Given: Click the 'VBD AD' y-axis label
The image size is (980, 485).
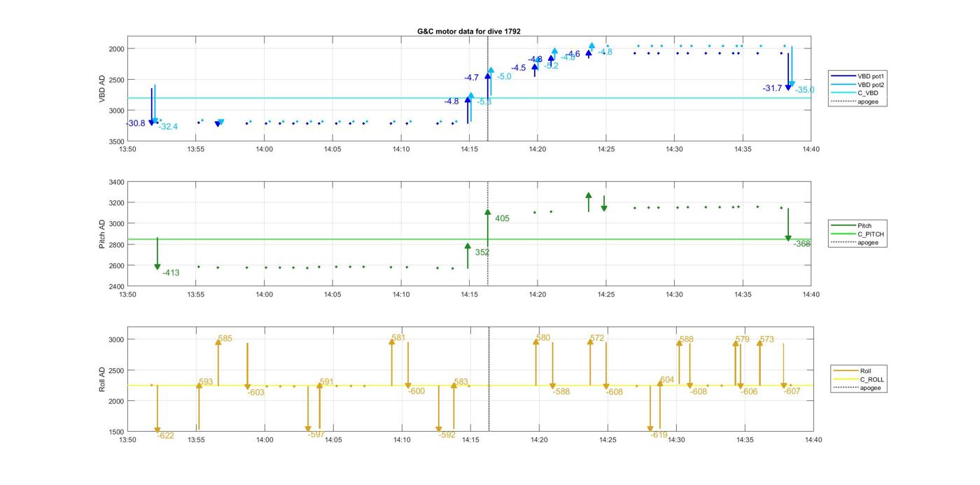Looking at the screenshot, I should point(102,90).
